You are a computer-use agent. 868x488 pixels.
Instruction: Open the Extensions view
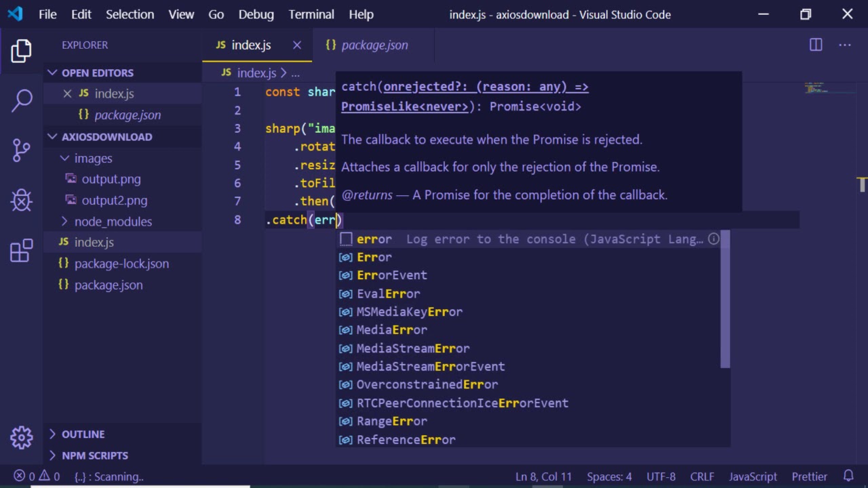22,250
